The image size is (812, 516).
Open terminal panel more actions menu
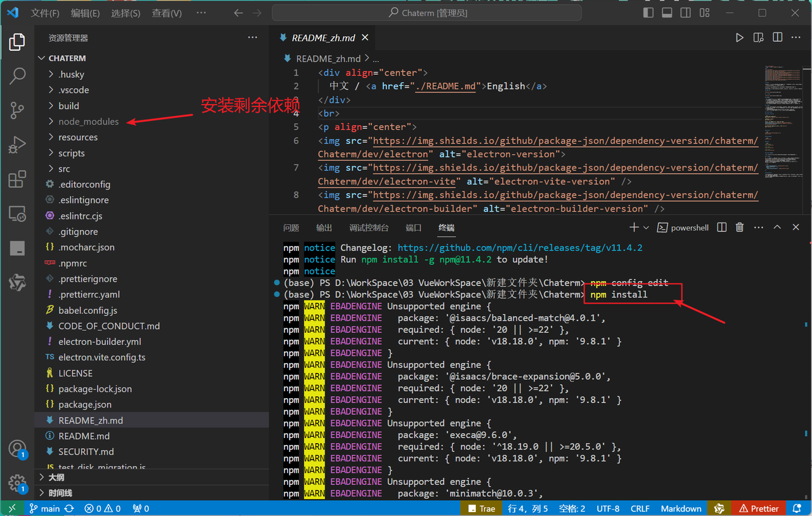[x=759, y=228]
